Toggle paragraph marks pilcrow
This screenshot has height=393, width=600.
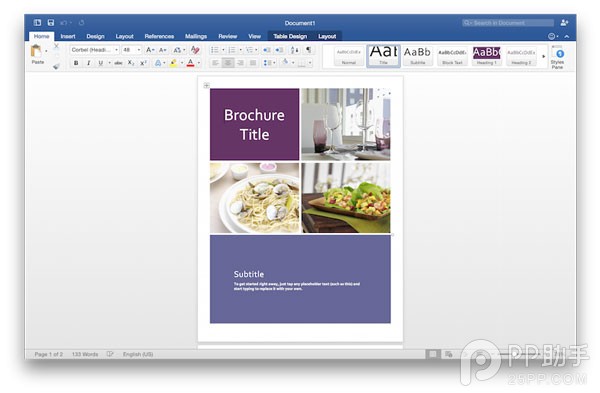pos(308,50)
